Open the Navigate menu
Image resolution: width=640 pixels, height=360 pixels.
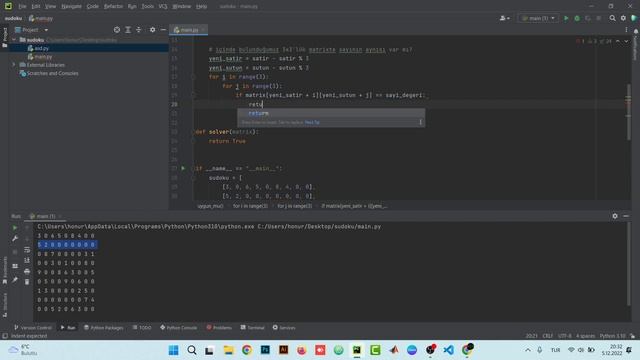point(71,7)
